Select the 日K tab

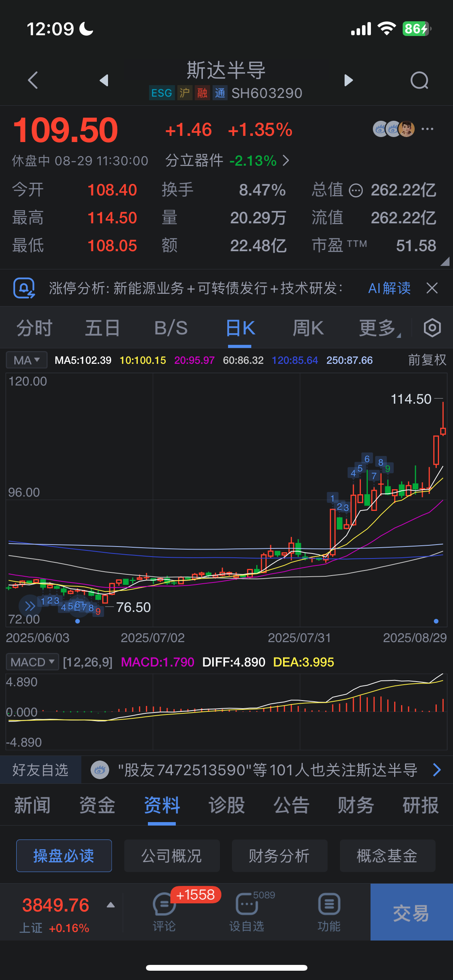pyautogui.click(x=240, y=328)
